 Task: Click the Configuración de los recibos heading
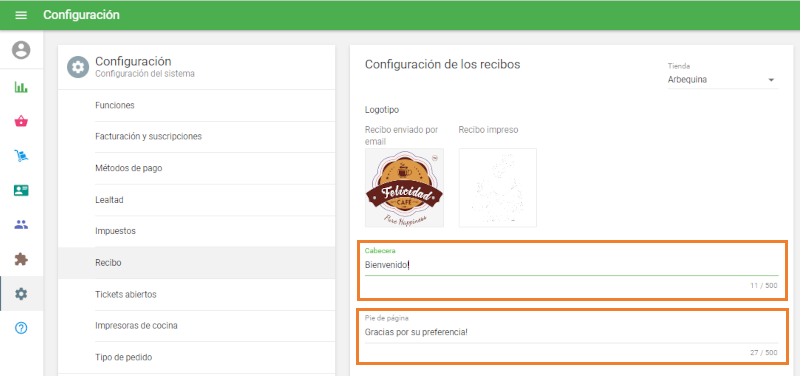coord(442,65)
